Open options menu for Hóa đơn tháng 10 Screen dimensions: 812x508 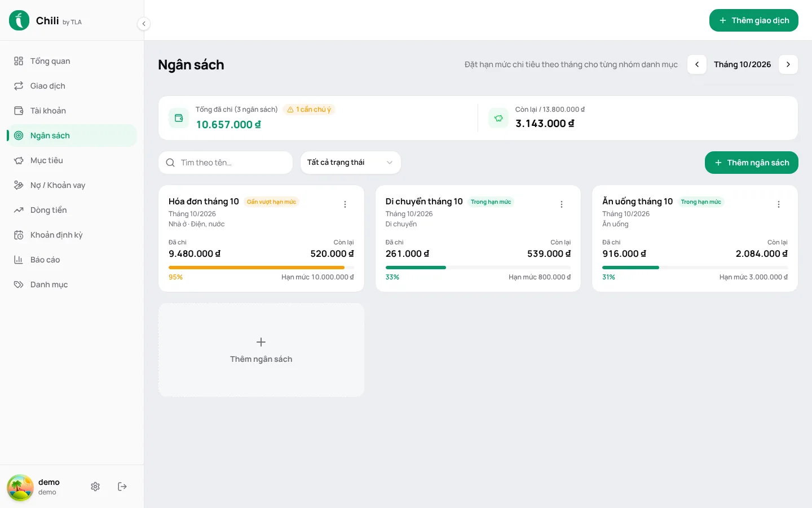(345, 204)
